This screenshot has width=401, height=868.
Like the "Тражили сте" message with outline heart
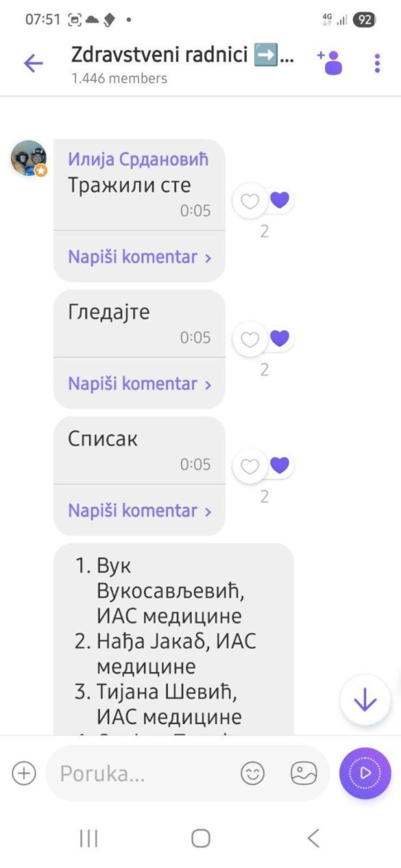250,201
